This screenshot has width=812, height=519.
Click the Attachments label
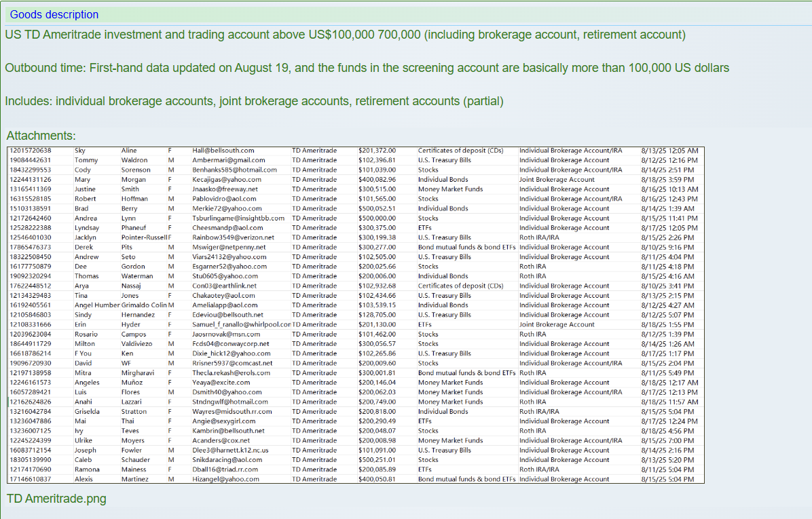point(41,136)
